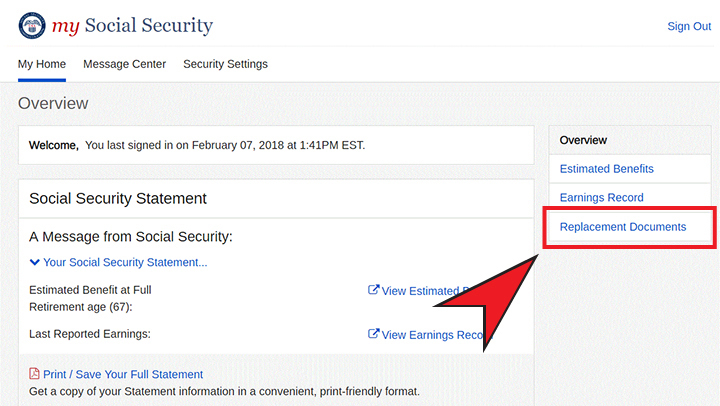
Task: Click the Social Security Statement section heading
Action: tap(118, 198)
